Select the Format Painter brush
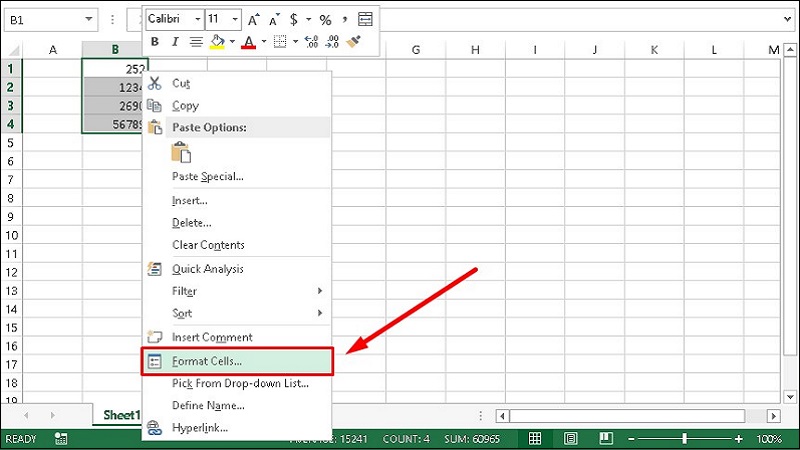The image size is (800, 450). [x=353, y=42]
